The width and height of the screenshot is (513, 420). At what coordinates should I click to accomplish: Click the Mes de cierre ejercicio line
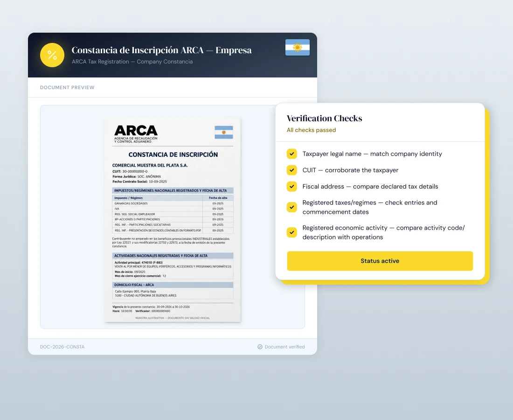(x=140, y=276)
